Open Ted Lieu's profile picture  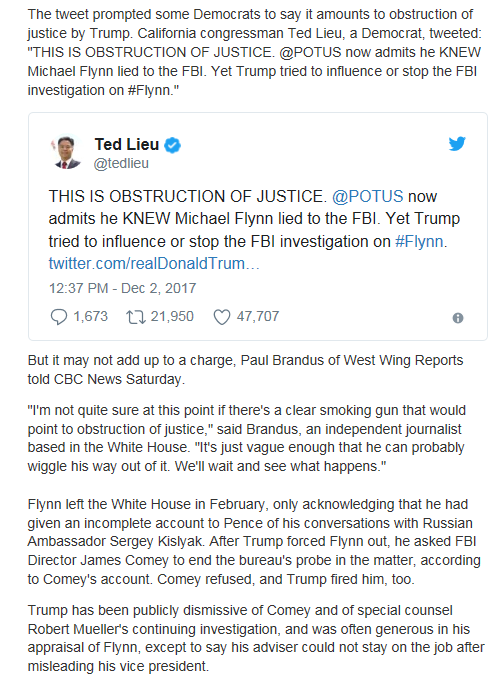(x=67, y=152)
